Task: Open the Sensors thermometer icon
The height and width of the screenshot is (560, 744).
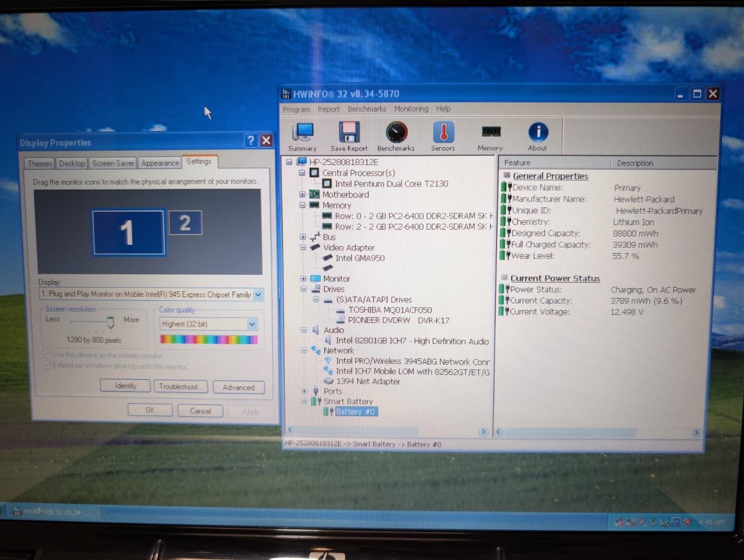Action: click(x=443, y=136)
